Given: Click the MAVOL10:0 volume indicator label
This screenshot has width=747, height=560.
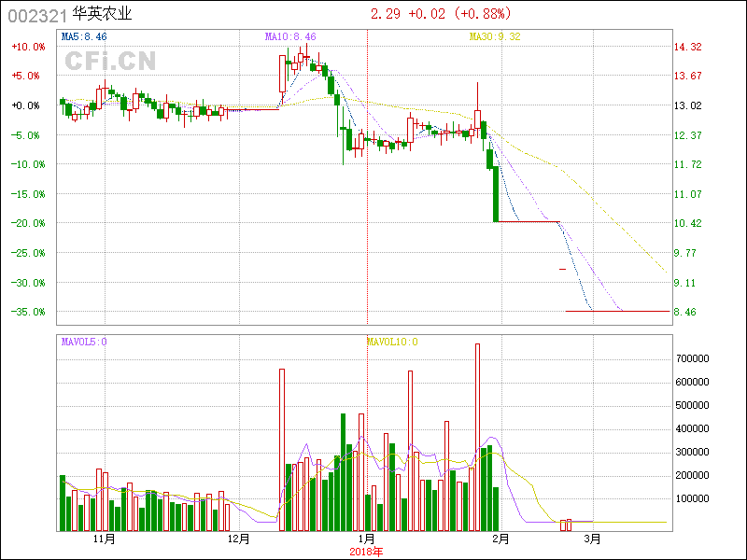Looking at the screenshot, I should pyautogui.click(x=393, y=342).
